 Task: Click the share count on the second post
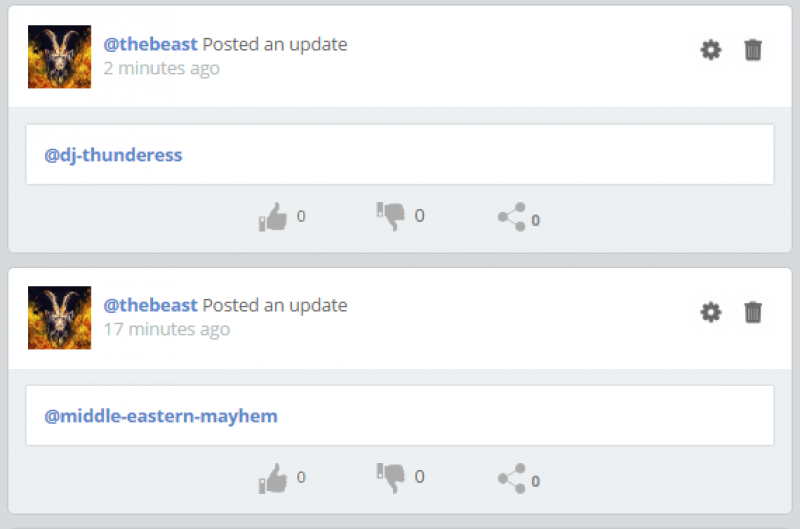coord(535,482)
